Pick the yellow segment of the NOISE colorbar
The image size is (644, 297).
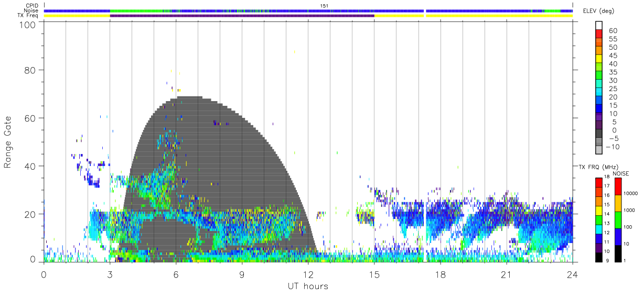[x=618, y=203]
